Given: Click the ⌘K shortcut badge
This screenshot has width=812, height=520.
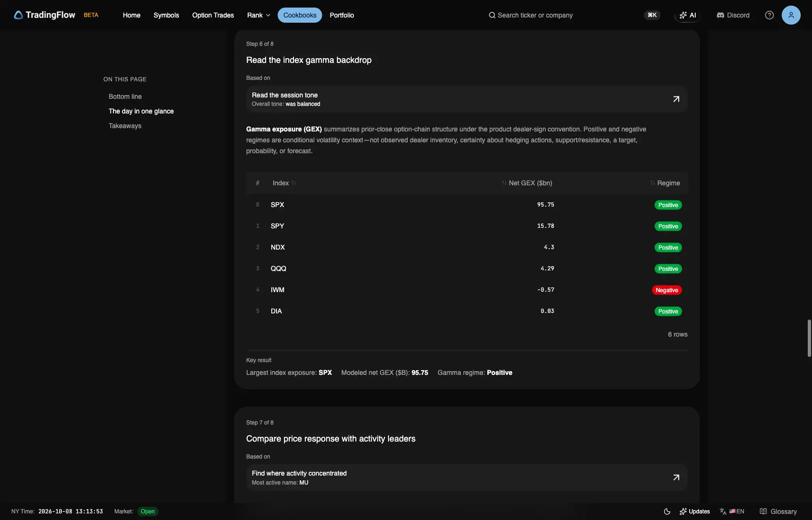Looking at the screenshot, I should pos(652,15).
